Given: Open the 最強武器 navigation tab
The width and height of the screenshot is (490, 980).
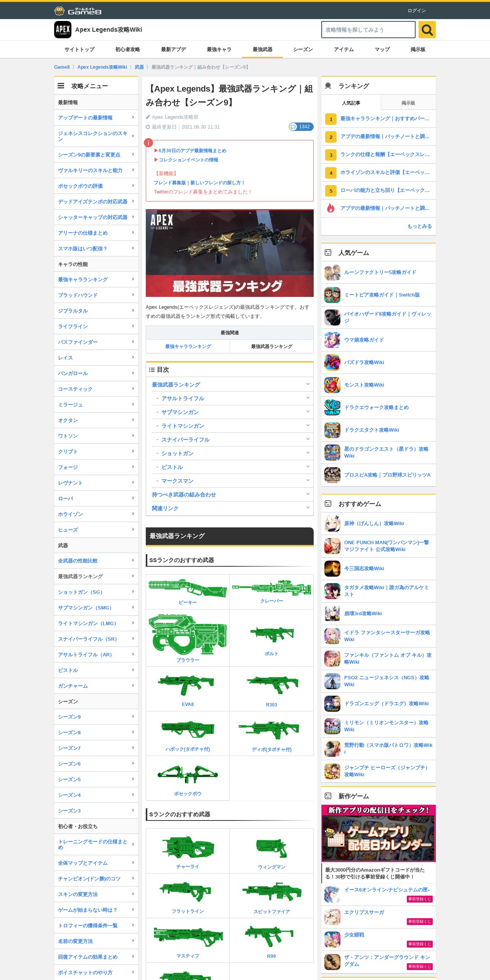Looking at the screenshot, I should coord(263,50).
